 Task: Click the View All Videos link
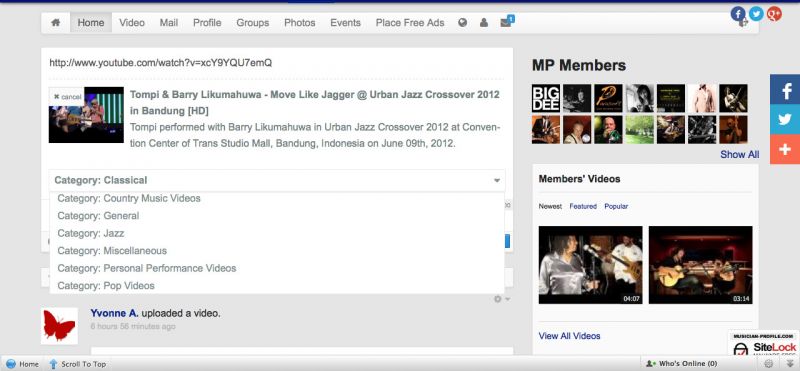point(569,336)
